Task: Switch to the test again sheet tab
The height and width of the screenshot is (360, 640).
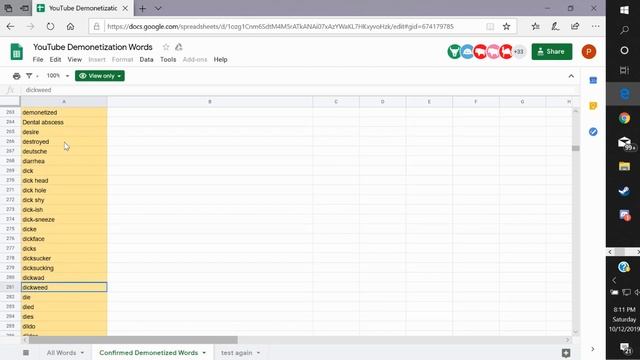Action: pyautogui.click(x=237, y=353)
